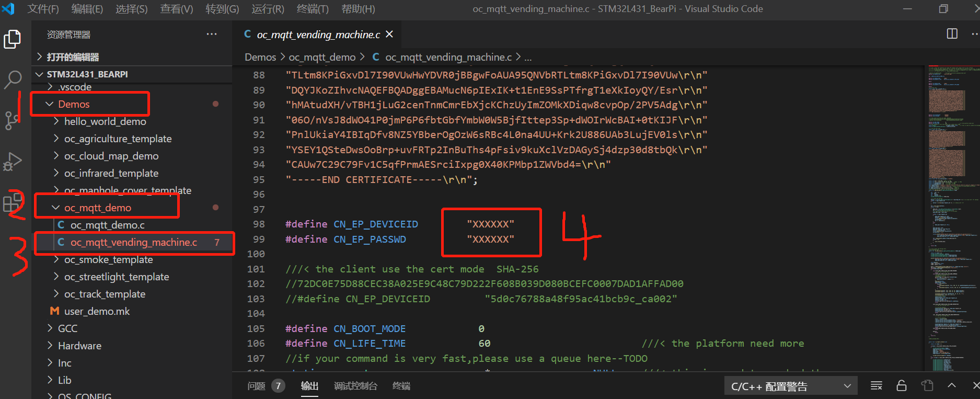
Task: Click the oc_mqtt_demo breadcrumb segment
Action: (x=322, y=57)
